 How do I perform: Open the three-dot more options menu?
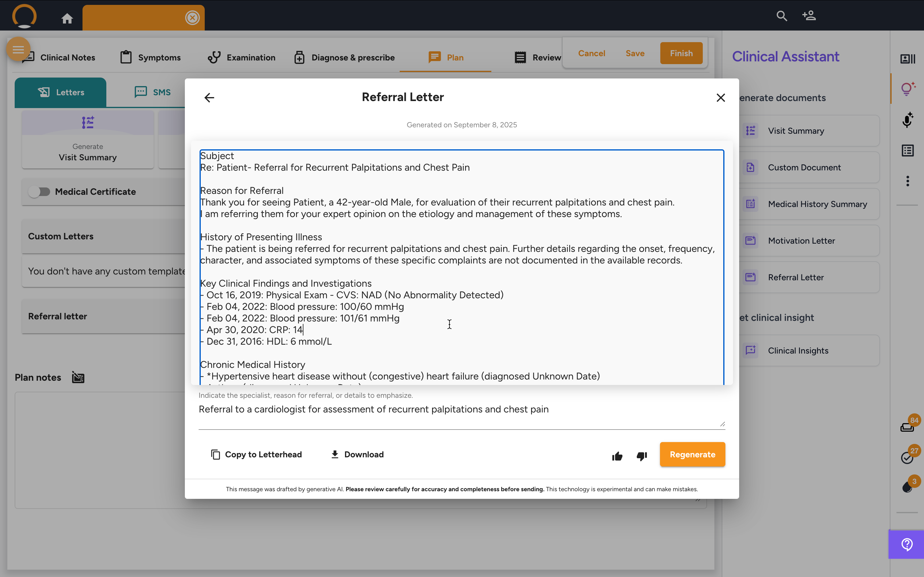[908, 181]
